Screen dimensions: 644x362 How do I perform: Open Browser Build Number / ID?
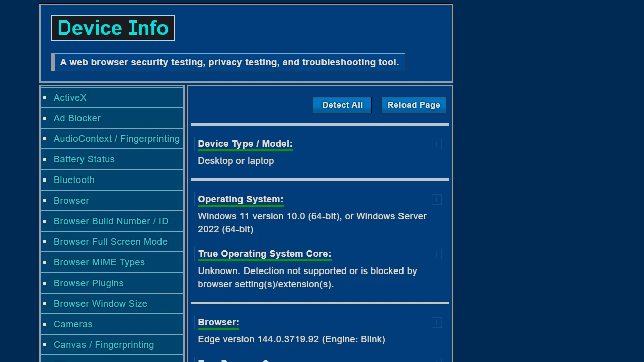pos(111,221)
